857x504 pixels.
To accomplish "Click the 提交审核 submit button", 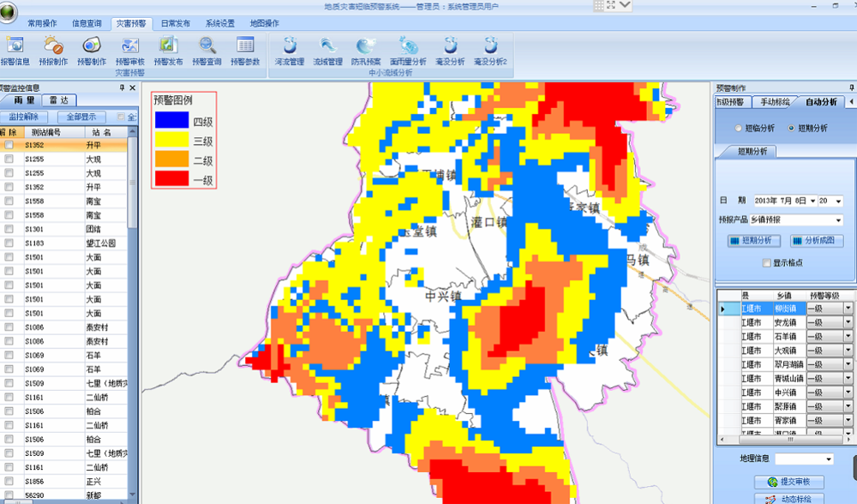I will click(x=788, y=483).
